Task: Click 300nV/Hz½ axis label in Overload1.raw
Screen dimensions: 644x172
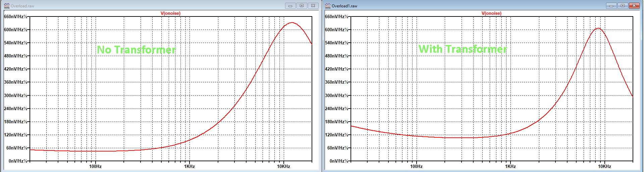Action: 336,95
